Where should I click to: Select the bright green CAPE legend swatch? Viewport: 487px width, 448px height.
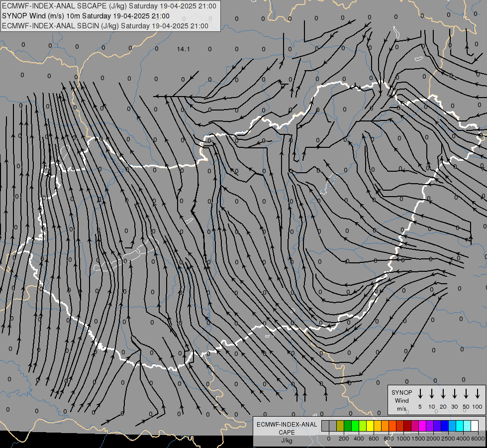[x=355, y=426]
